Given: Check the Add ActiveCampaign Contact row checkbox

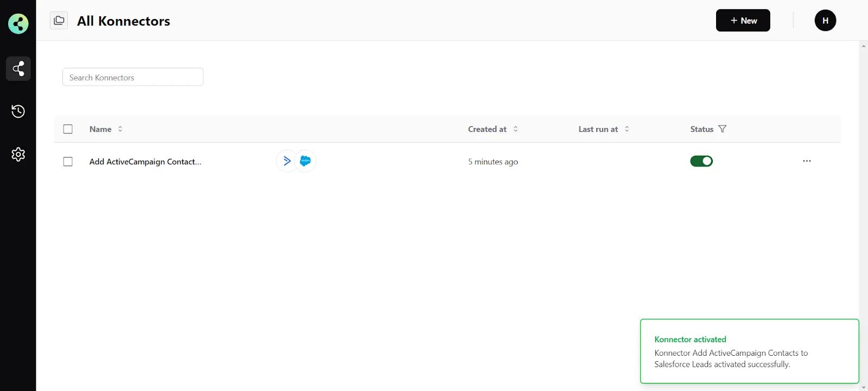Looking at the screenshot, I should [x=68, y=162].
